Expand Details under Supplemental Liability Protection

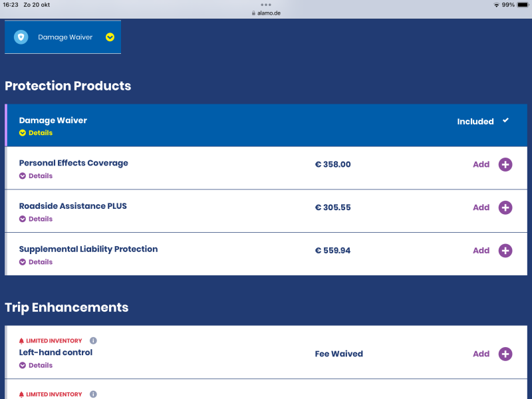click(x=36, y=262)
